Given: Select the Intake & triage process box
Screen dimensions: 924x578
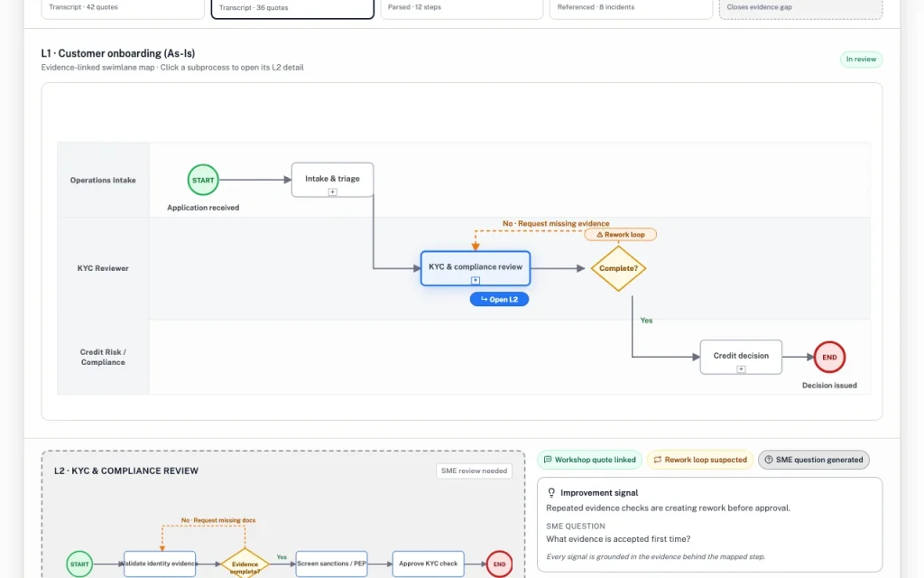Looking at the screenshot, I should pos(332,180).
